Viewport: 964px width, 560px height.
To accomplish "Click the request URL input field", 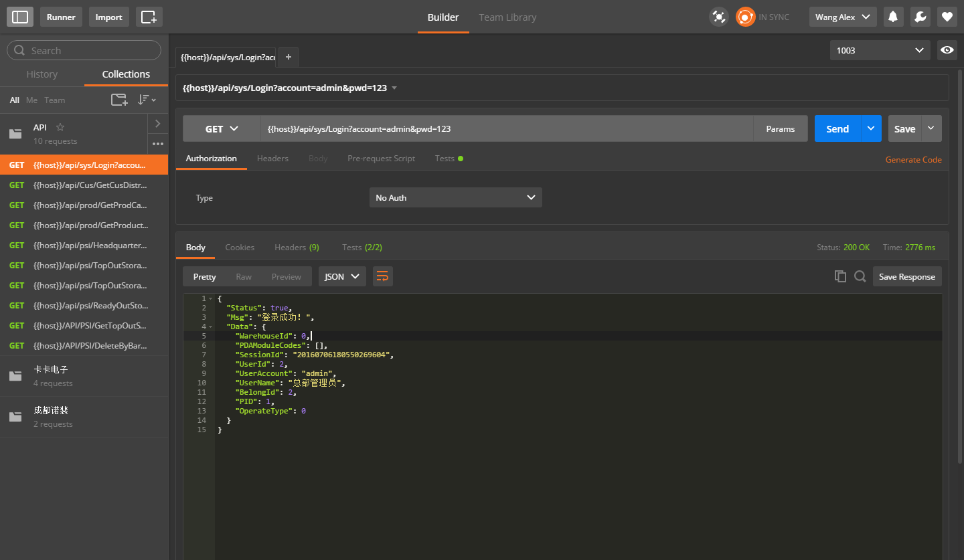I will (x=506, y=129).
